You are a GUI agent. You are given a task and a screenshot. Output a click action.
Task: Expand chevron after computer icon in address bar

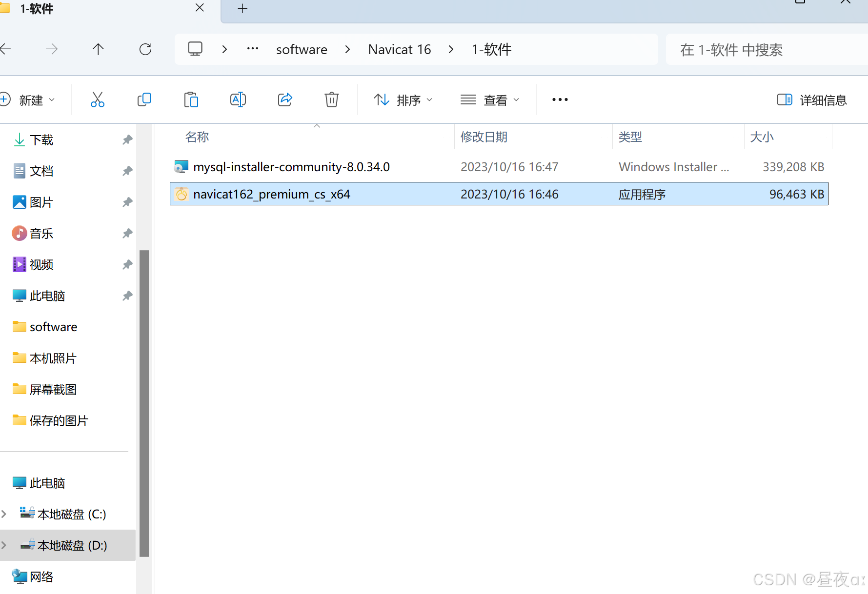click(x=224, y=49)
